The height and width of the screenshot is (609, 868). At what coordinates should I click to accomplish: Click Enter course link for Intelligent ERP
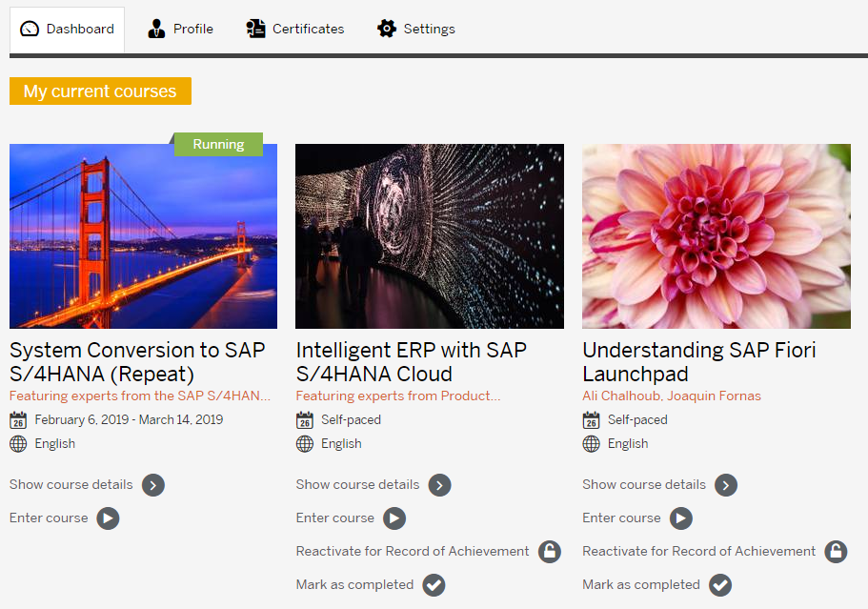coord(335,518)
